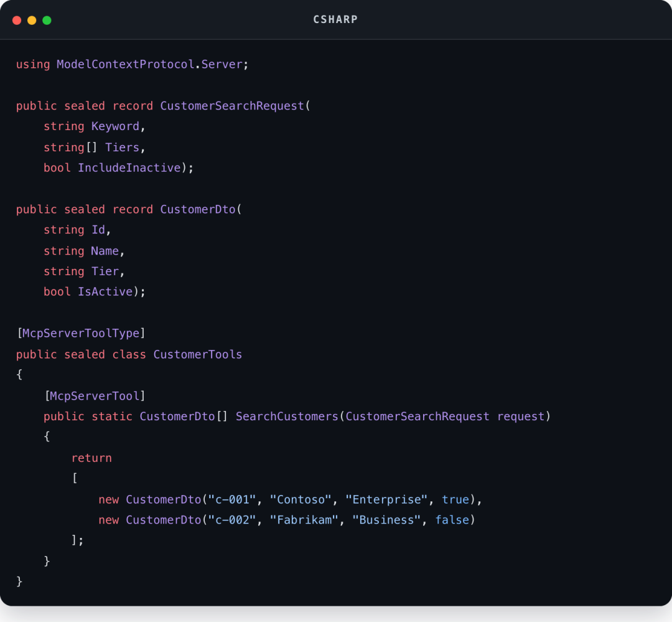Click the 'Tier' parameter in CustomerDto
This screenshot has width=672, height=622.
click(x=105, y=271)
